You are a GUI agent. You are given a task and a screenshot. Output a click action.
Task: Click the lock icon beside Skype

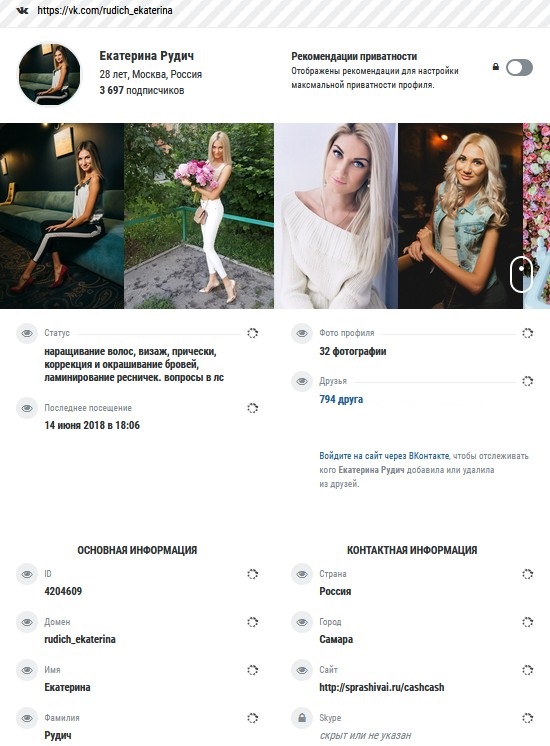pyautogui.click(x=302, y=718)
